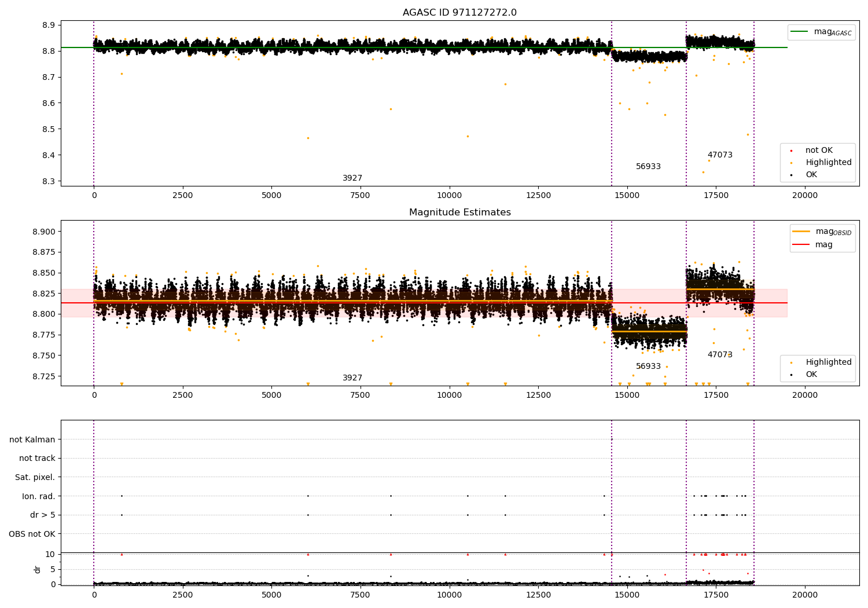Click the '8.850' y-axis tick label
Image resolution: width=868 pixels, height=608 pixels.
44,273
